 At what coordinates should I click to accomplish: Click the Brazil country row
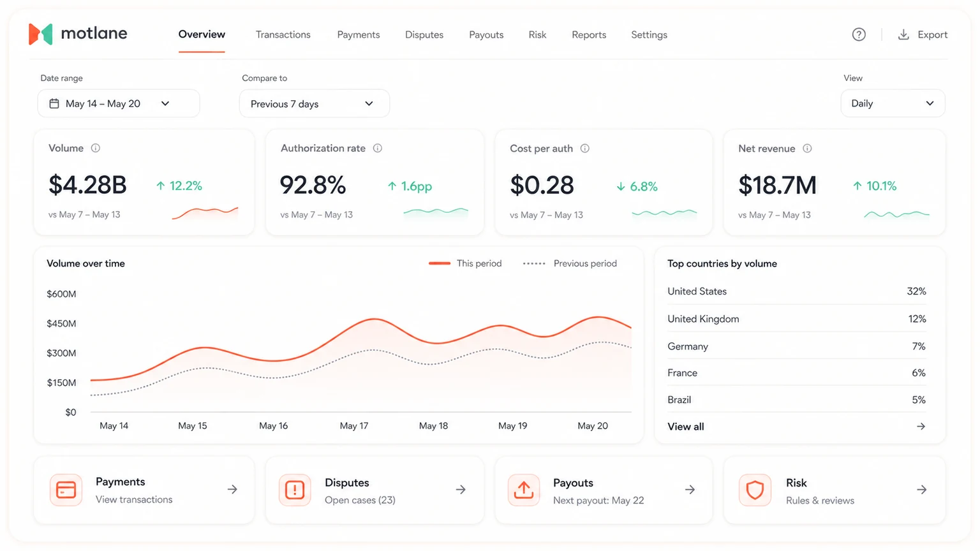point(796,399)
